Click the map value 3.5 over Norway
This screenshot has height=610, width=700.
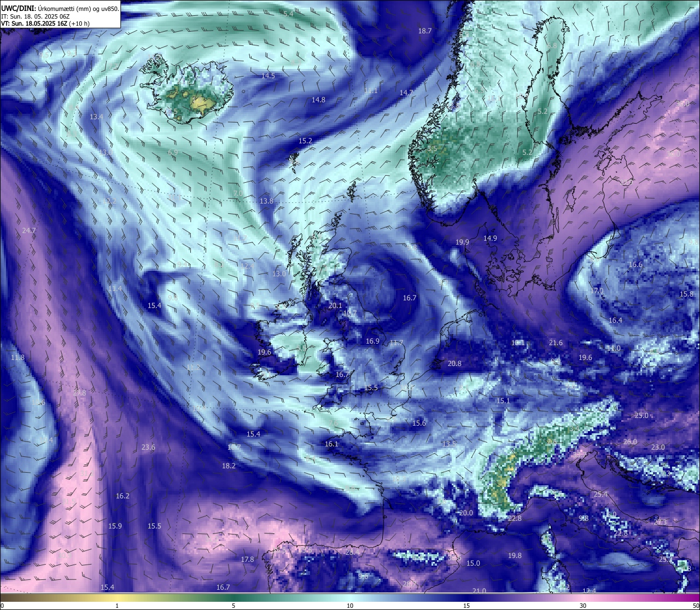pos(432,149)
